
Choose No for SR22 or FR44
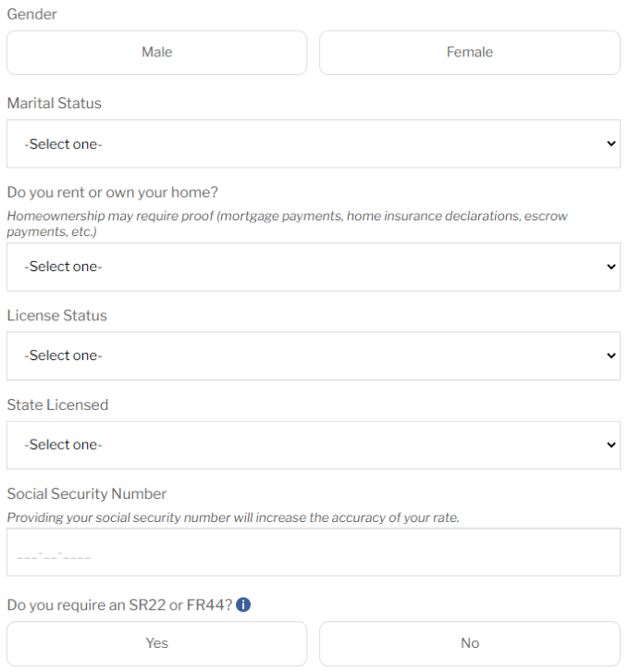pyautogui.click(x=470, y=643)
